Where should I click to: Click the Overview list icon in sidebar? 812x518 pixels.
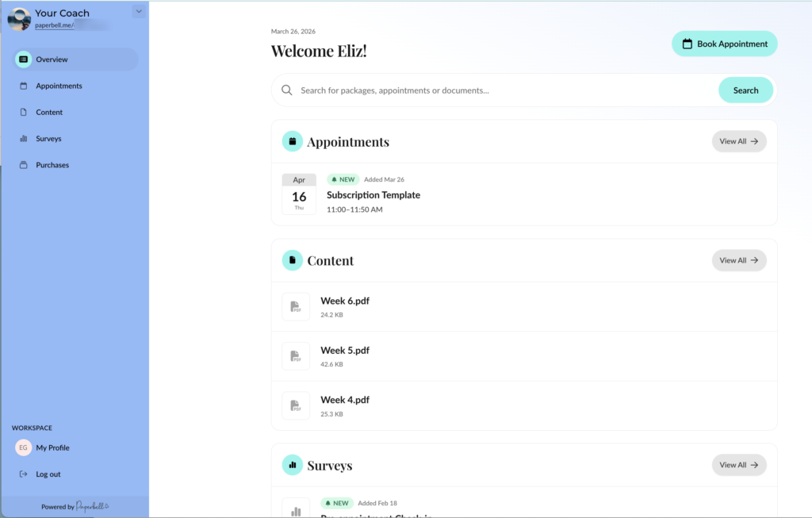[x=24, y=59]
